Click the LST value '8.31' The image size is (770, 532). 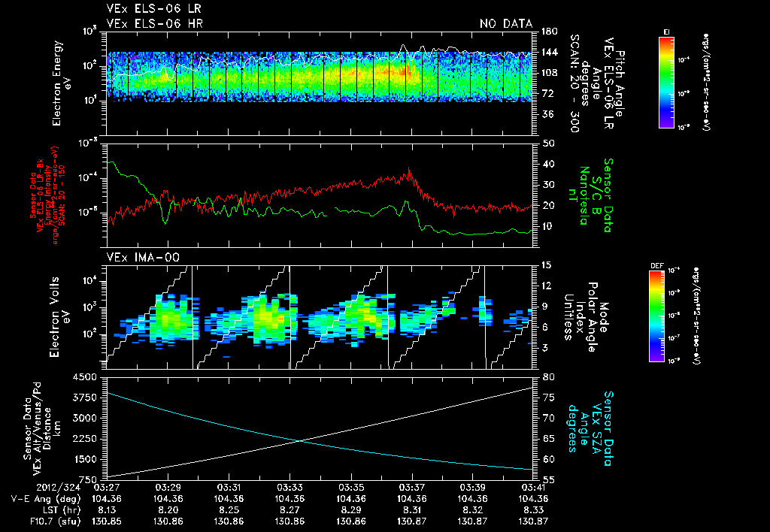click(x=412, y=510)
